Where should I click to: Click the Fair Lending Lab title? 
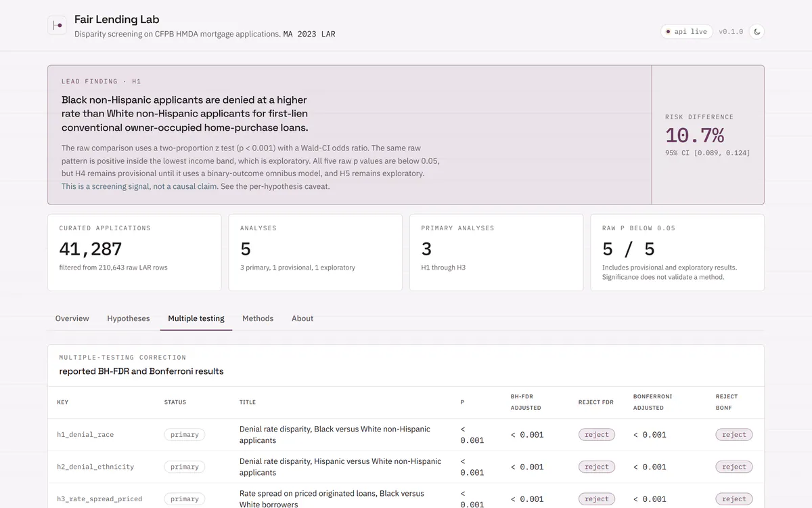tap(117, 20)
